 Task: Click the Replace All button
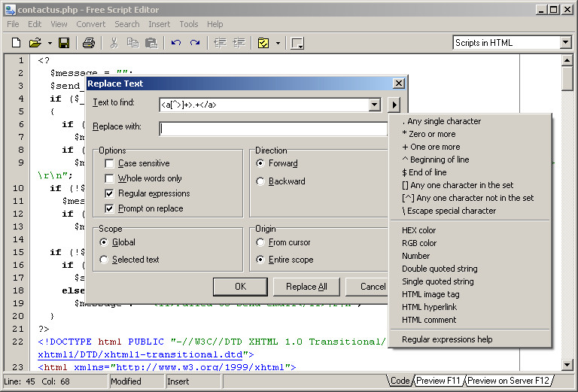[306, 287]
